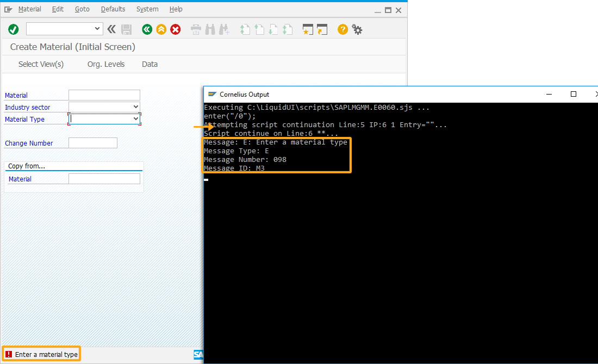Screen dimensions: 598x364
Task: Click the Material Type label
Action: pyautogui.click(x=25, y=120)
